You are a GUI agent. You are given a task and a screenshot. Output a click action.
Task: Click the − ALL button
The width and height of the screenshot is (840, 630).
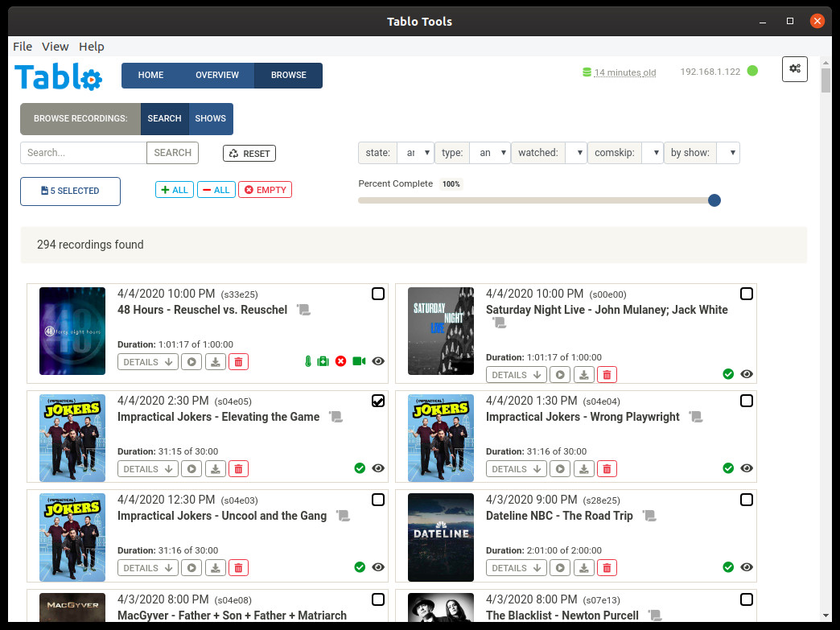[x=216, y=190]
